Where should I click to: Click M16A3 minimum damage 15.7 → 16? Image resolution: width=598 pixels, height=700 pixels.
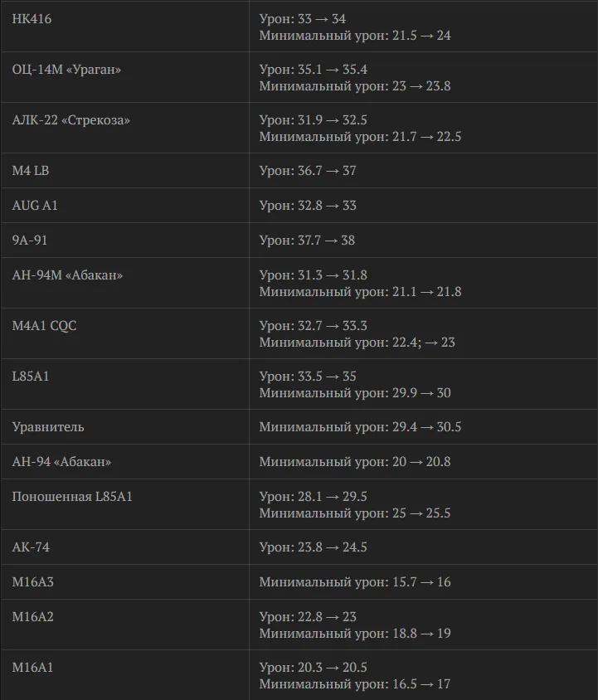click(x=355, y=582)
